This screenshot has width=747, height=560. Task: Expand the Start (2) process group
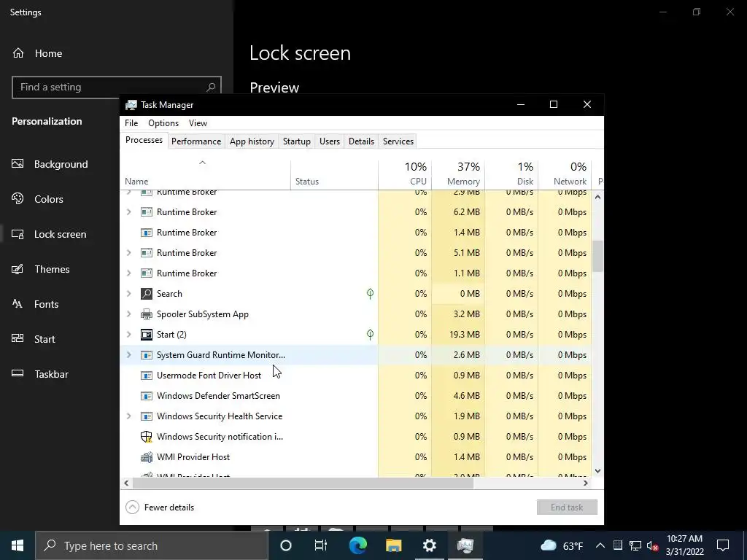click(x=128, y=335)
